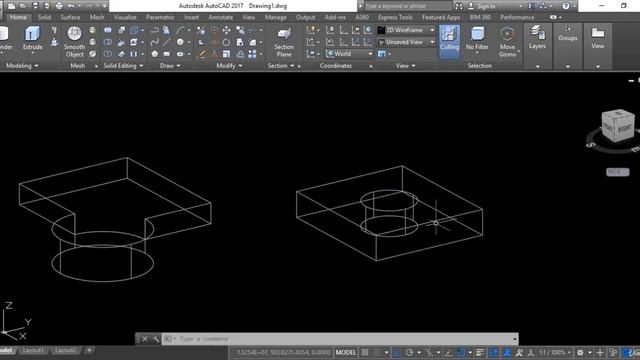Close the command line with X

(x=144, y=339)
